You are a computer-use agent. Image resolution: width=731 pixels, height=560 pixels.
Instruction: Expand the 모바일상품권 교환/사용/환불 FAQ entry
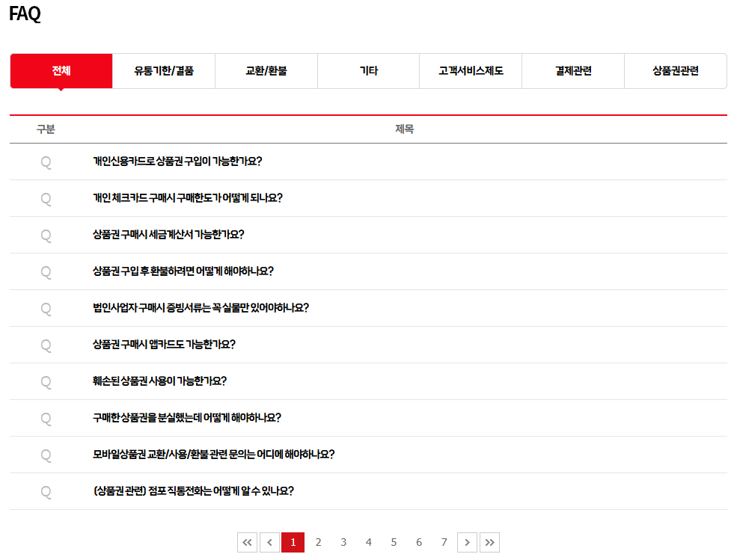coord(213,455)
